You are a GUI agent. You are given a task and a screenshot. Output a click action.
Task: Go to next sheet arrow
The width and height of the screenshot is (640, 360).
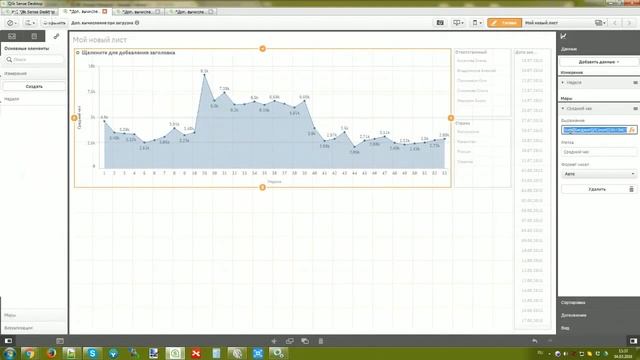[629, 23]
